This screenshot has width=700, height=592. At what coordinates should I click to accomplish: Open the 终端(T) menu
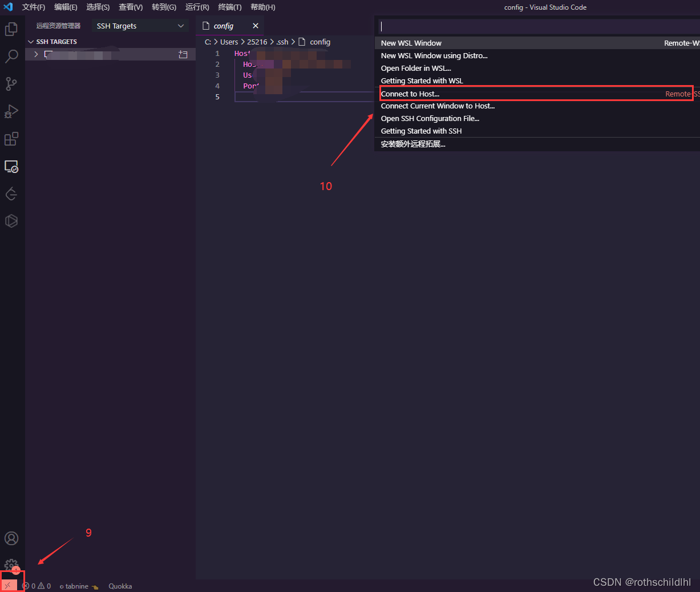point(230,7)
